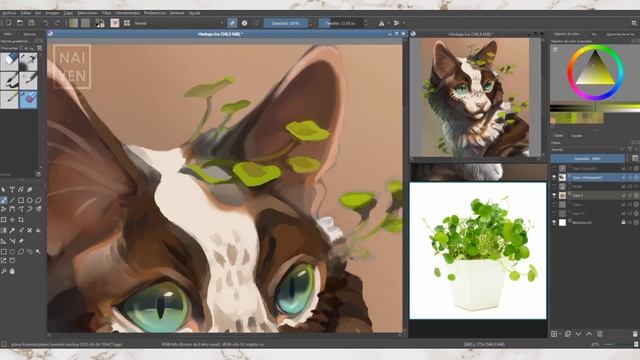Select the Calligraphy tool
Image resolution: width=640 pixels, height=360 pixels.
tap(29, 190)
